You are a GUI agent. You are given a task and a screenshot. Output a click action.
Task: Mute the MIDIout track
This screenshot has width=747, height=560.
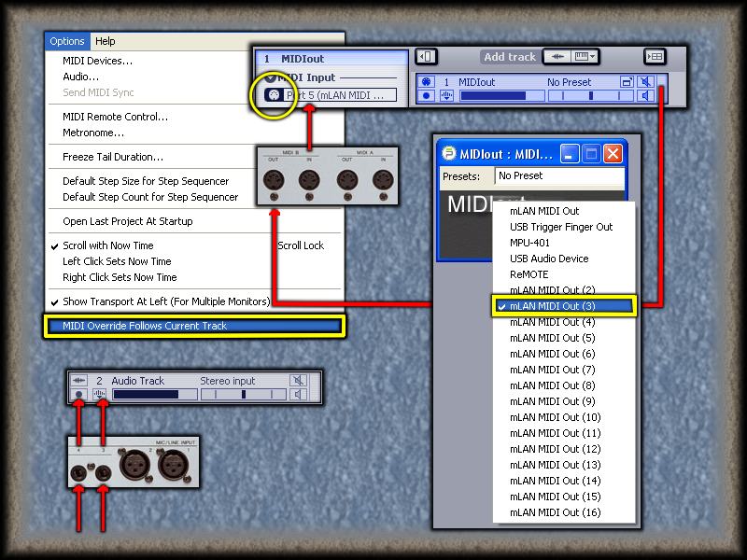point(645,82)
